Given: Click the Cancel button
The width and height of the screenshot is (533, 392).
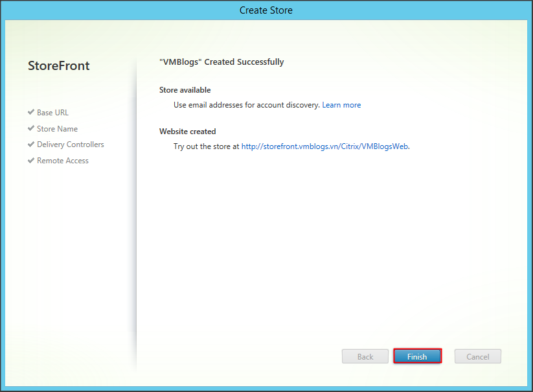Looking at the screenshot, I should pyautogui.click(x=477, y=356).
